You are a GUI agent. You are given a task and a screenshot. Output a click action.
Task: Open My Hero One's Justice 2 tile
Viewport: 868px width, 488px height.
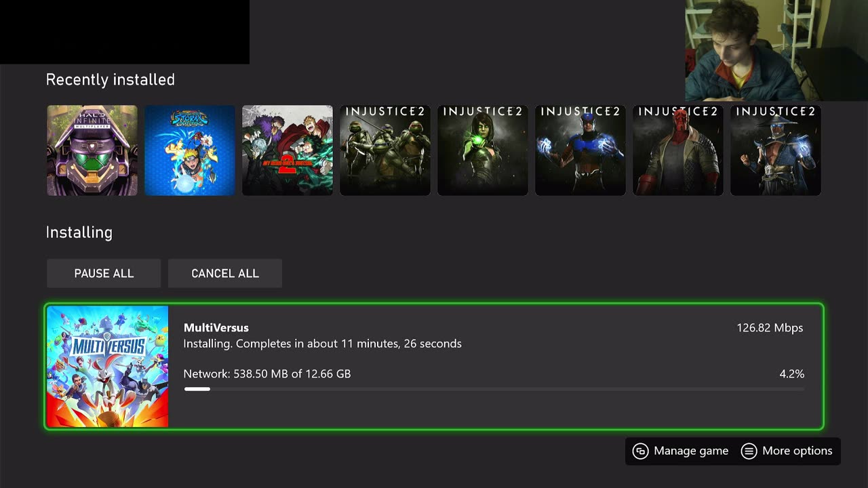[288, 150]
